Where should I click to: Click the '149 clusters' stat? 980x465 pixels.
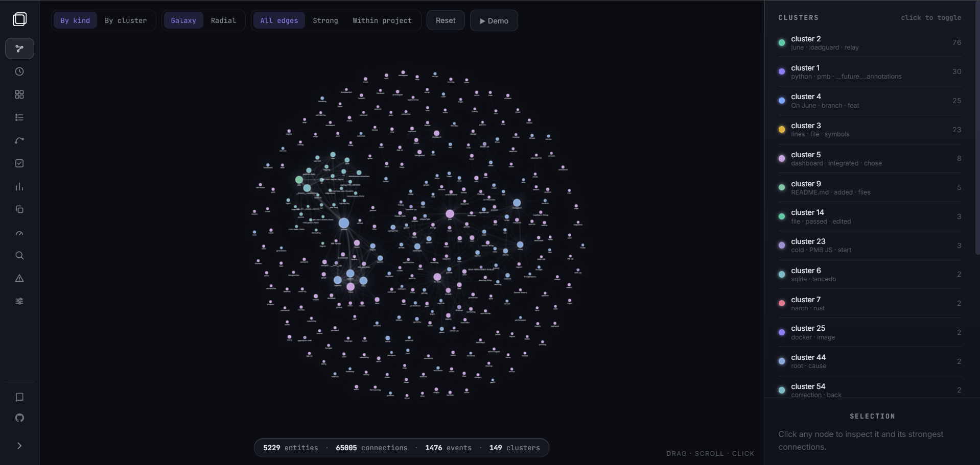pyautogui.click(x=515, y=448)
